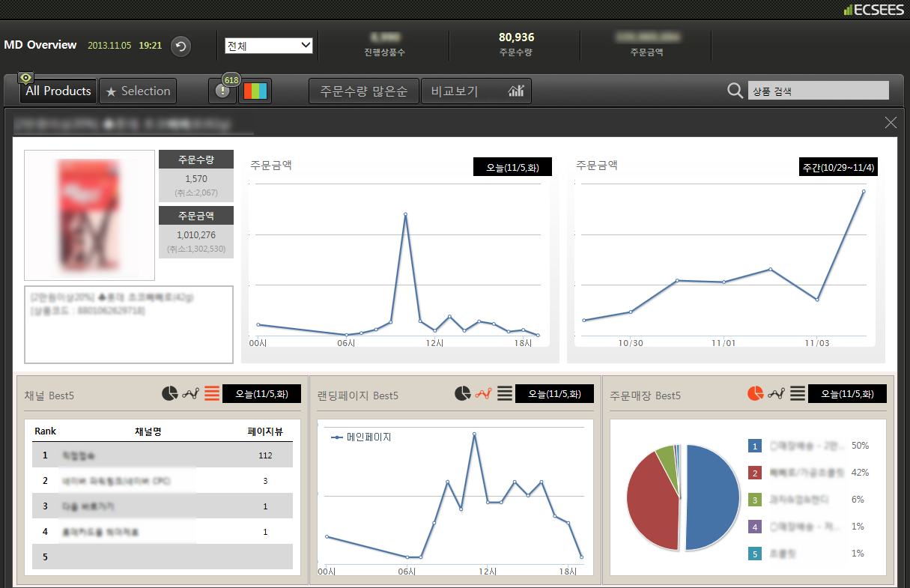Show line chart view for 채널 Best5
This screenshot has height=588, width=910.
tap(190, 393)
